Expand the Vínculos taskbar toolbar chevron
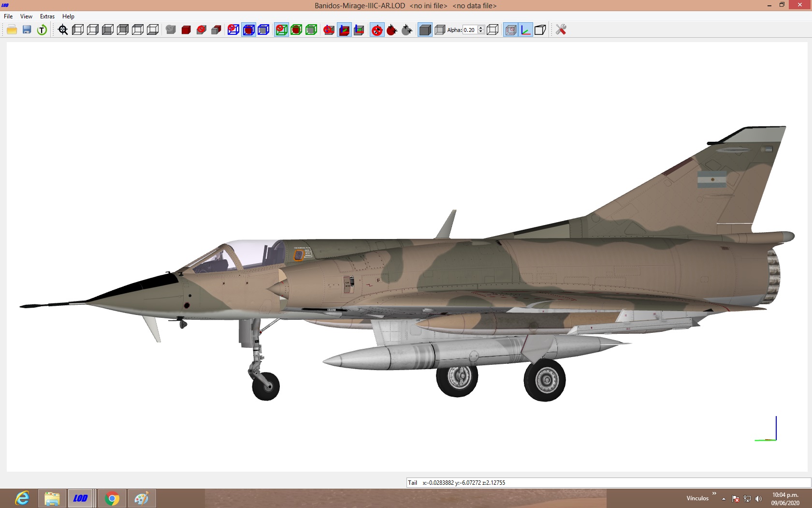Image resolution: width=812 pixels, height=508 pixels. point(714,493)
